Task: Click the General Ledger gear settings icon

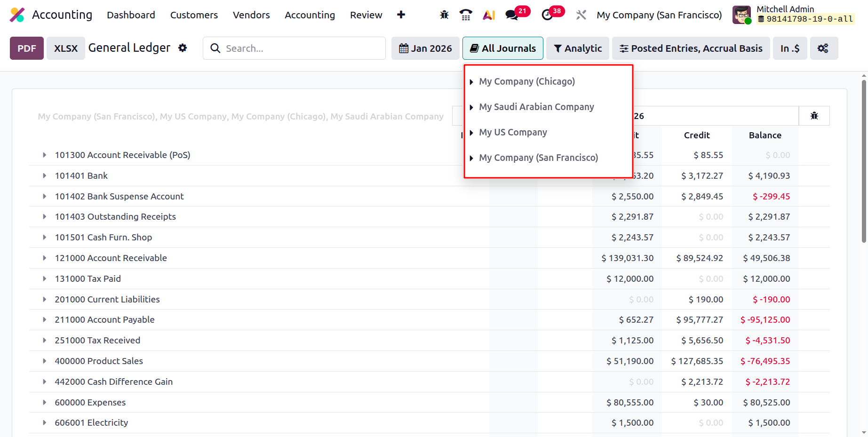Action: 183,48
